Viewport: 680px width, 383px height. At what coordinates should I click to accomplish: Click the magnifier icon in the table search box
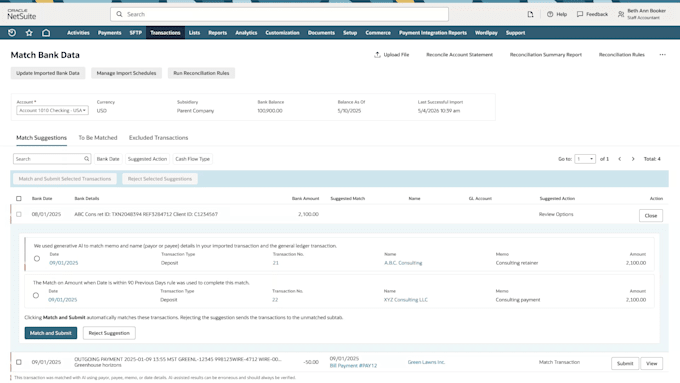tap(86, 159)
